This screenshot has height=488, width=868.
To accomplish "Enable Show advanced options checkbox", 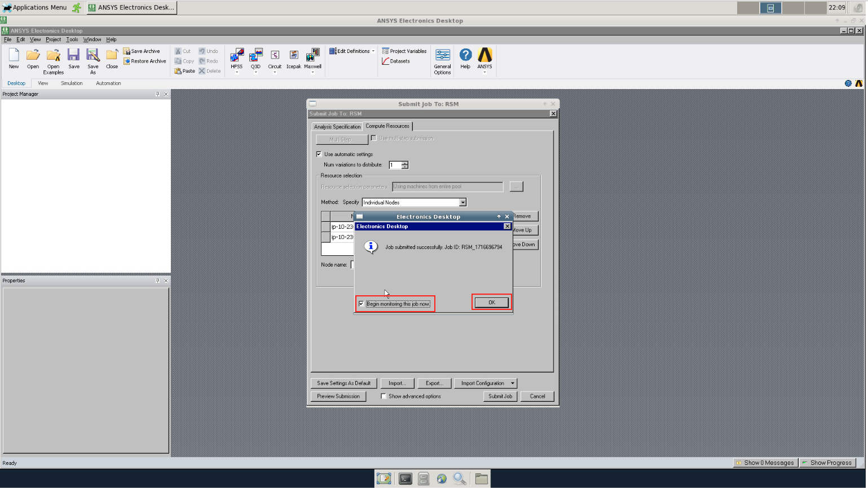I will point(384,397).
